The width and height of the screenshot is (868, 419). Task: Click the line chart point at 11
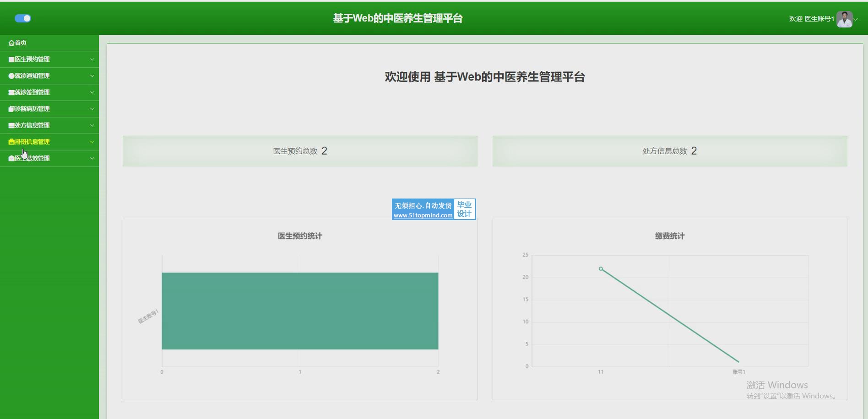(x=601, y=269)
